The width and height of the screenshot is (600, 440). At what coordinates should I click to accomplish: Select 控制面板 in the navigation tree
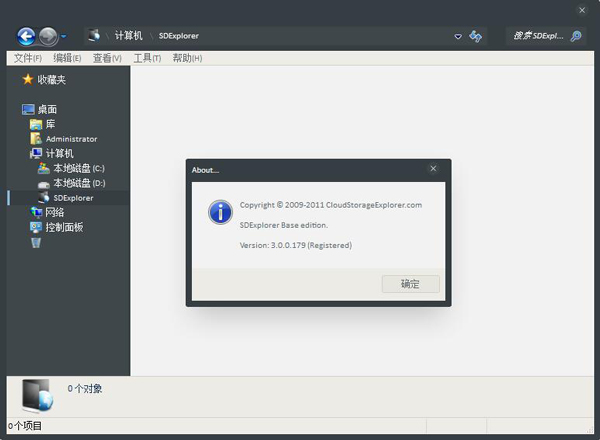(x=64, y=227)
